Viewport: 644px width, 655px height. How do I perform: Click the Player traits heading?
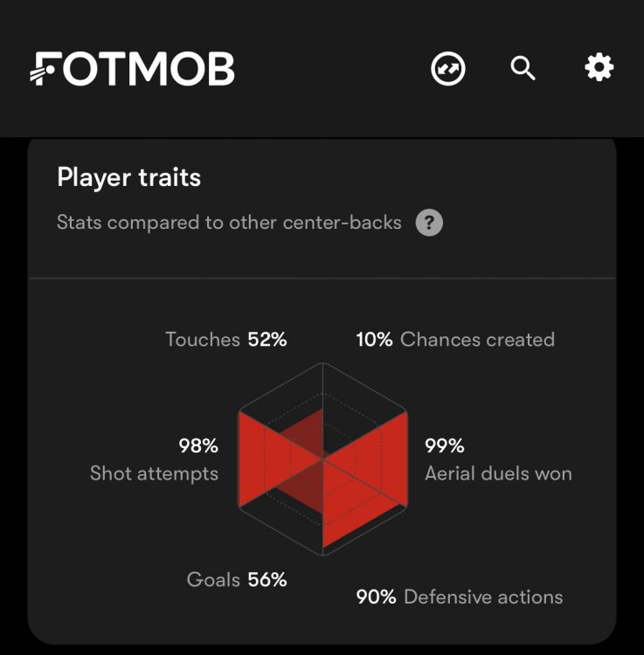[128, 178]
